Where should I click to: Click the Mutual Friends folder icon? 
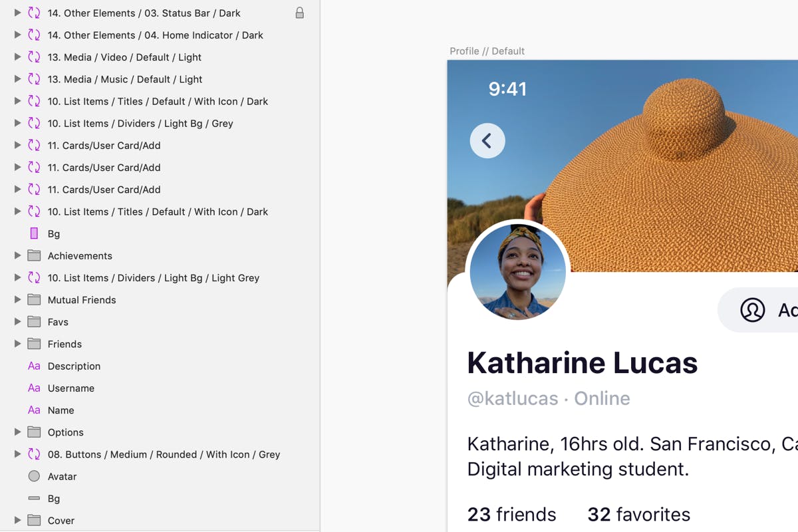[x=34, y=299]
